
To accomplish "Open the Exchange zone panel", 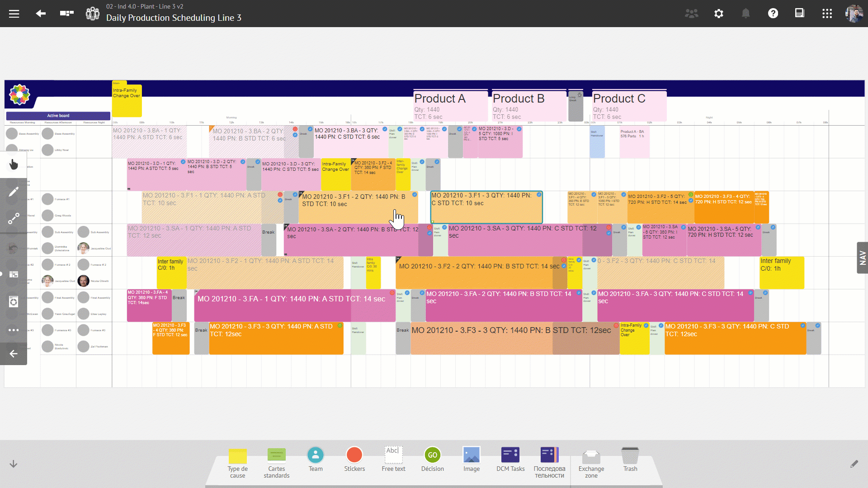I will coord(591,457).
